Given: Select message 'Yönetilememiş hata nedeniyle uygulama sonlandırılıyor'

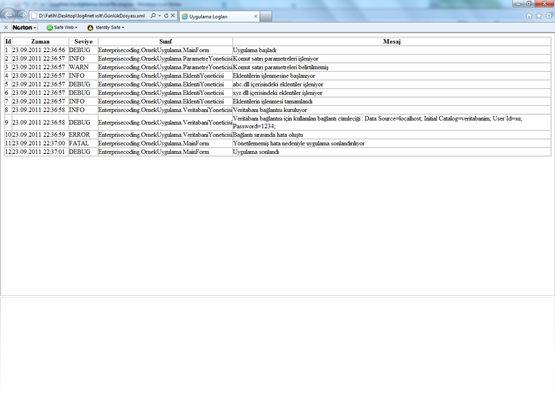Looking at the screenshot, I should tap(299, 143).
